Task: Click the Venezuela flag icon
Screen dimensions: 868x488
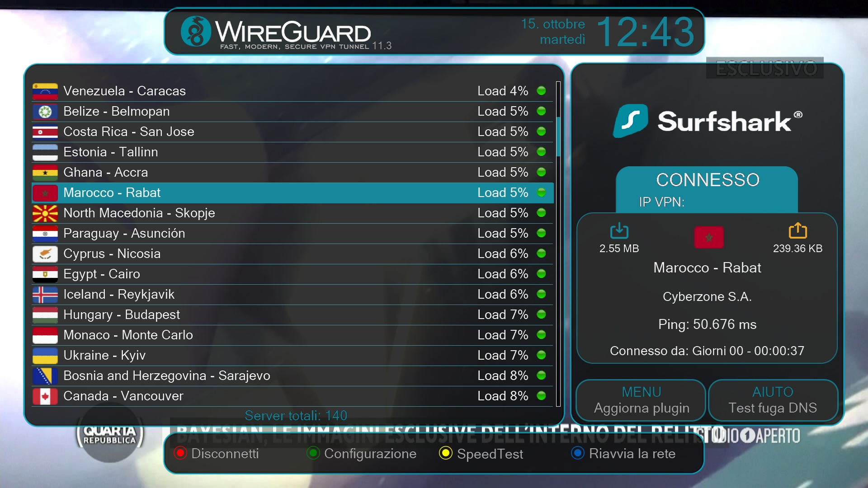Action: tap(45, 91)
